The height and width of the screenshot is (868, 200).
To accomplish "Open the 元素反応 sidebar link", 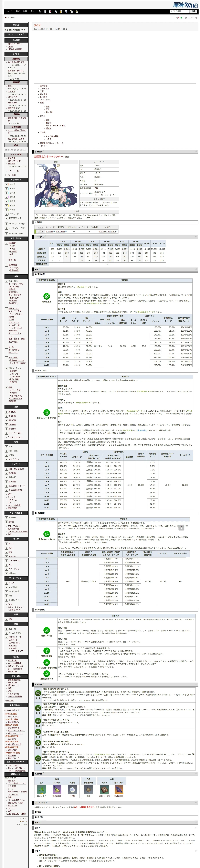I will tap(12, 317).
